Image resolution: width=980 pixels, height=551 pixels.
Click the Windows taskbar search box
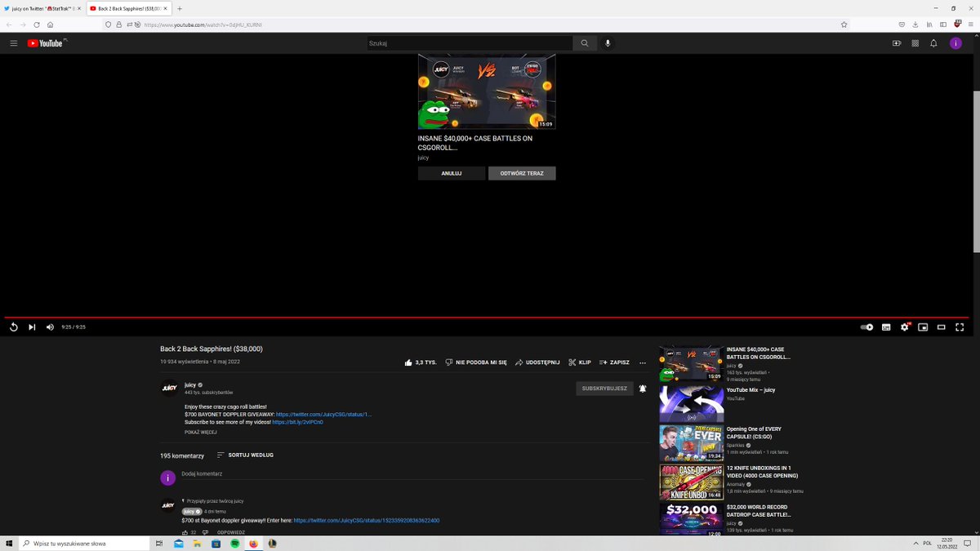click(x=84, y=543)
